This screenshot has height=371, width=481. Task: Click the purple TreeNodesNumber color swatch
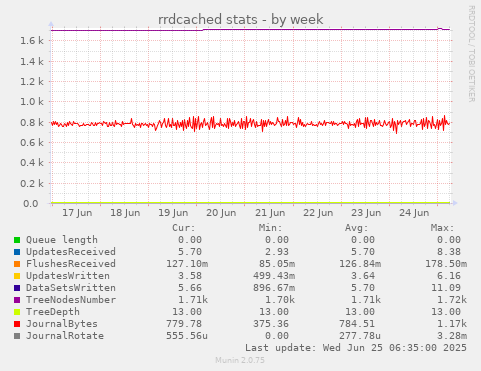point(17,300)
